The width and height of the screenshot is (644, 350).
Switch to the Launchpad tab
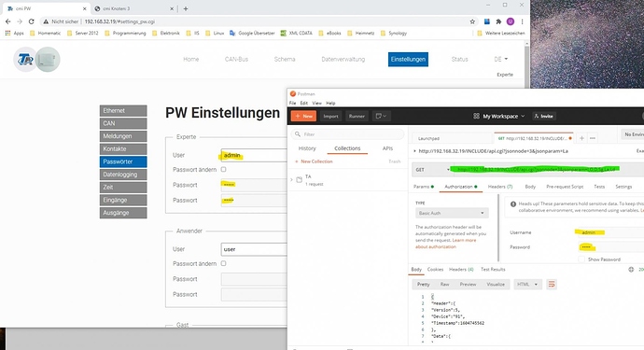428,138
